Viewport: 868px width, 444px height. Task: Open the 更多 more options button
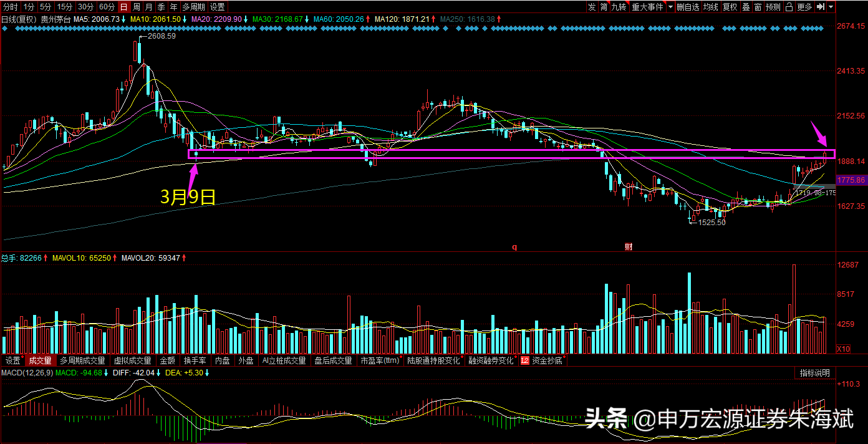[805, 7]
